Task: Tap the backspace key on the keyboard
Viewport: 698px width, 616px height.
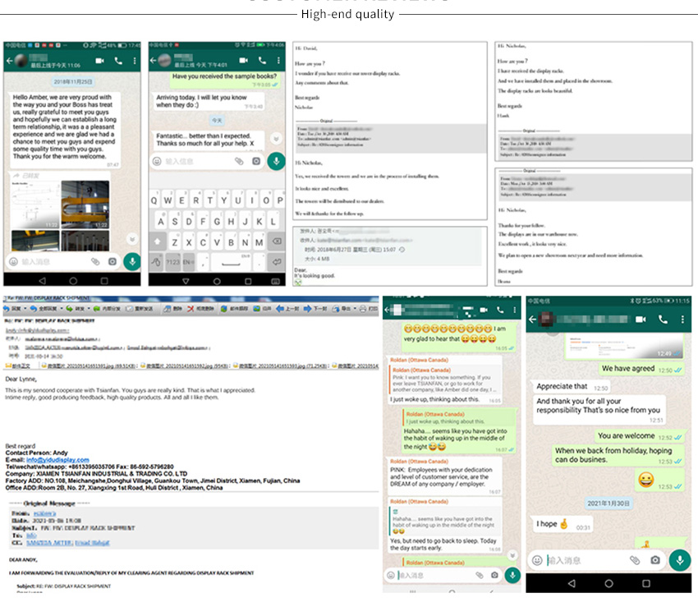Action: 277,241
